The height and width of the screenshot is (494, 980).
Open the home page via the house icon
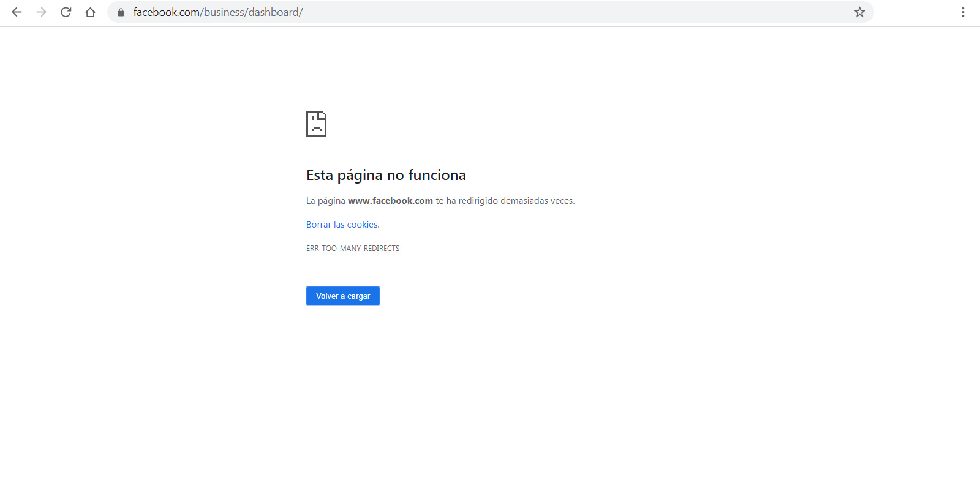point(90,12)
